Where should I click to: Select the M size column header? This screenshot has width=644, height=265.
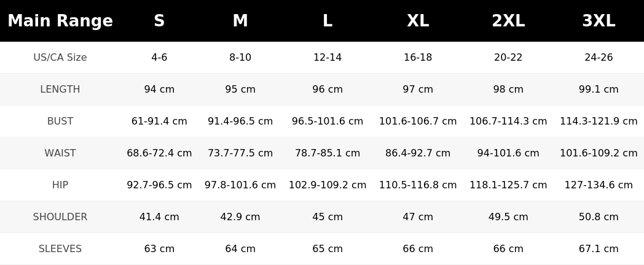[x=240, y=20]
